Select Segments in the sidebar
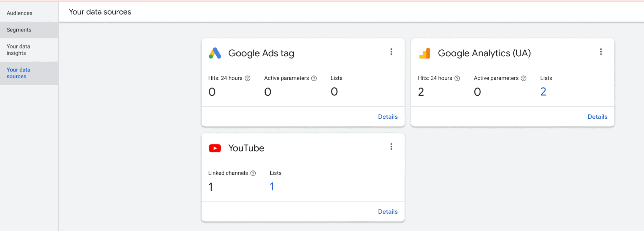 coord(29,30)
